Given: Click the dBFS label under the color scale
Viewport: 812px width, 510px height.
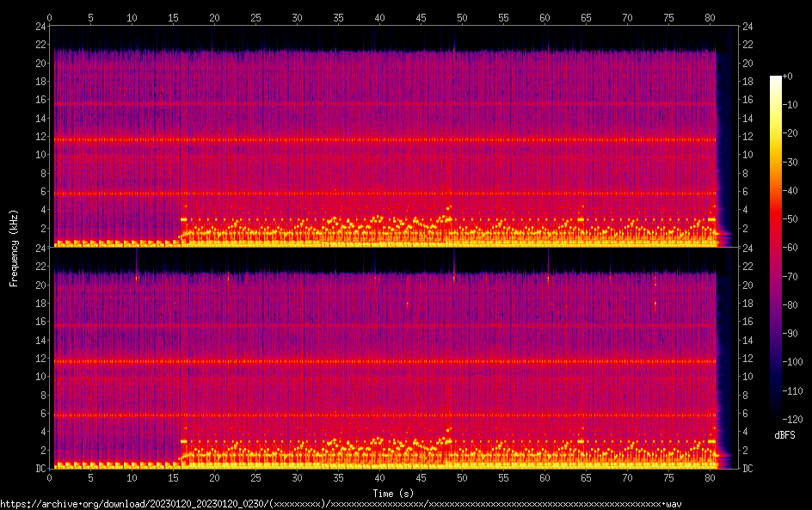Looking at the screenshot, I should pos(784,435).
